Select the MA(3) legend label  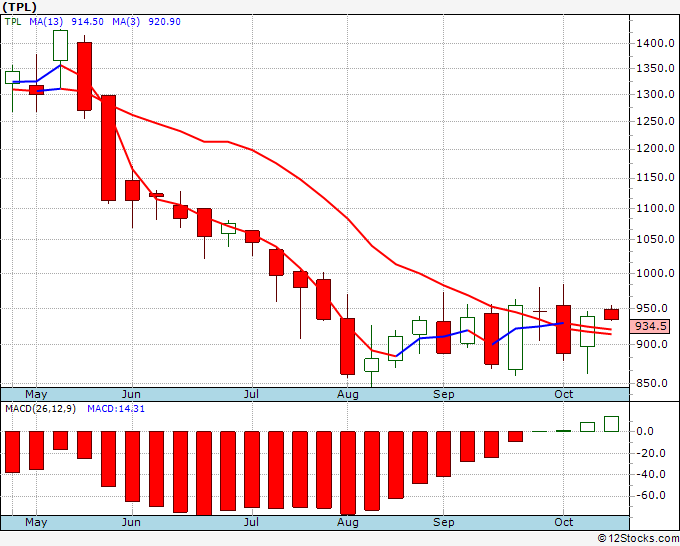(126, 22)
